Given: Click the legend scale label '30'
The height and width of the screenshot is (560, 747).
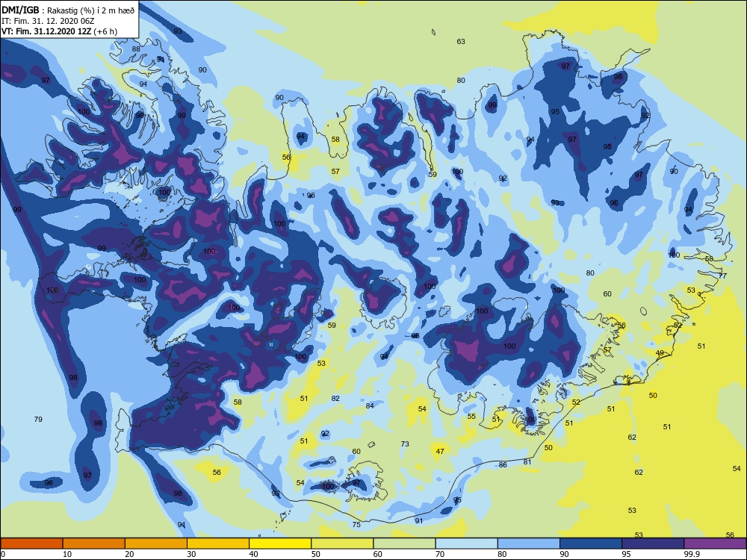Looking at the screenshot, I should 191,554.
